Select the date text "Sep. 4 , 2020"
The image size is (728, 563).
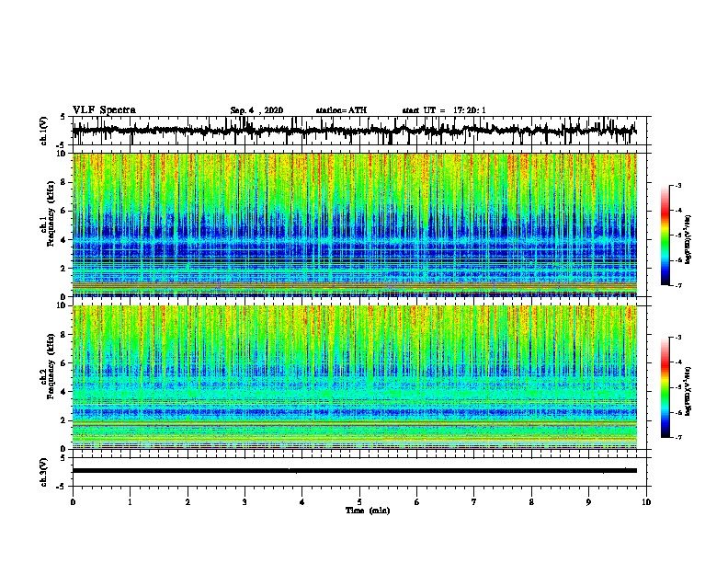point(256,110)
